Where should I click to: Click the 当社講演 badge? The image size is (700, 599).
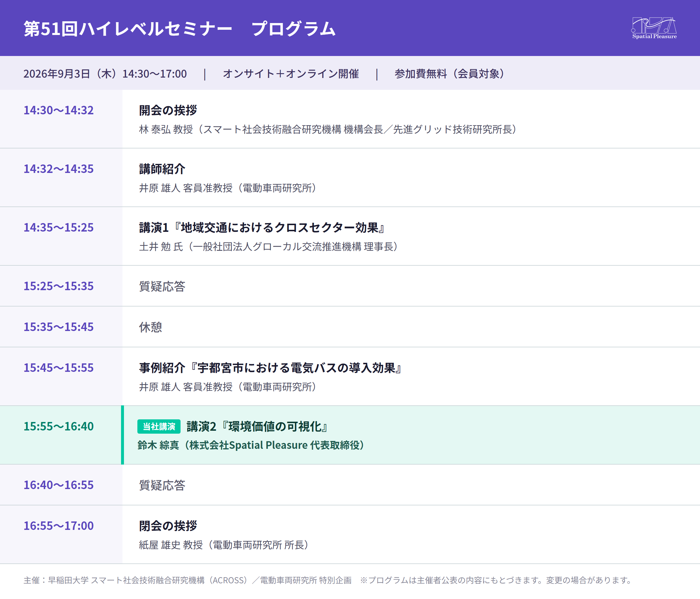click(x=159, y=426)
